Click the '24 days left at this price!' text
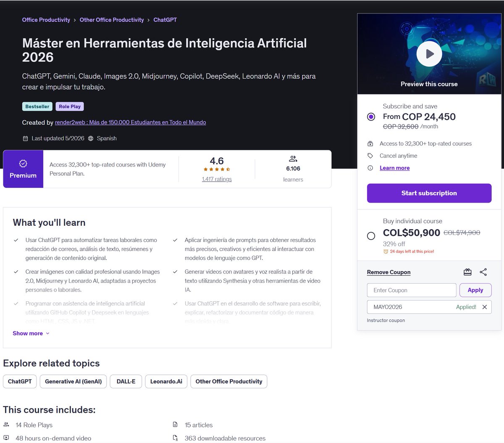Viewport: 504px width, 443px height. pyautogui.click(x=412, y=251)
